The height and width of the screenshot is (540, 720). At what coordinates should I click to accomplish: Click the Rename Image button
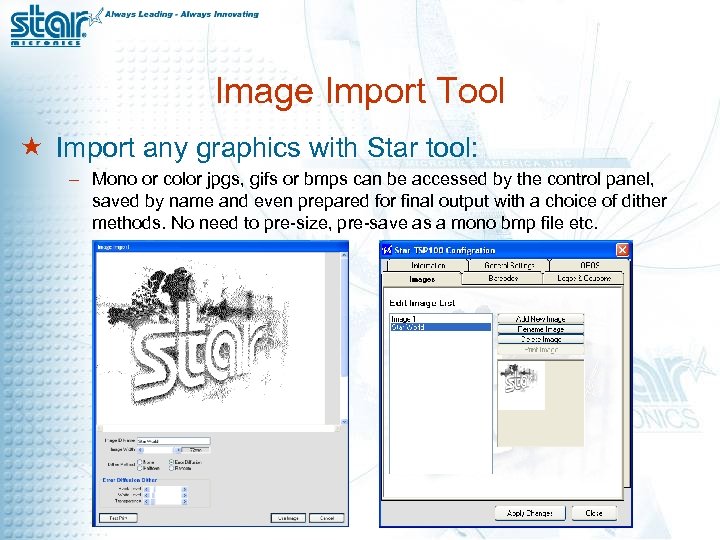pos(540,329)
